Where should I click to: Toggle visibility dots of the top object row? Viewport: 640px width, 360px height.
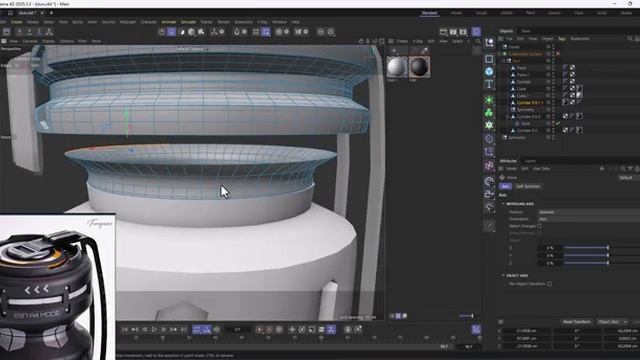click(x=553, y=47)
